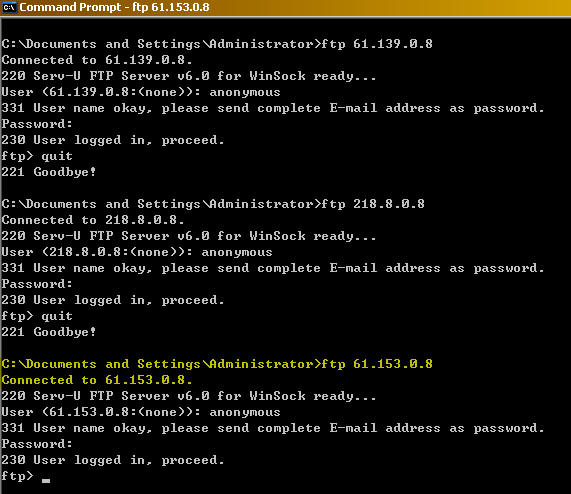Click the first '221 Goodbye!' message
This screenshot has width=571, height=494.
49,172
